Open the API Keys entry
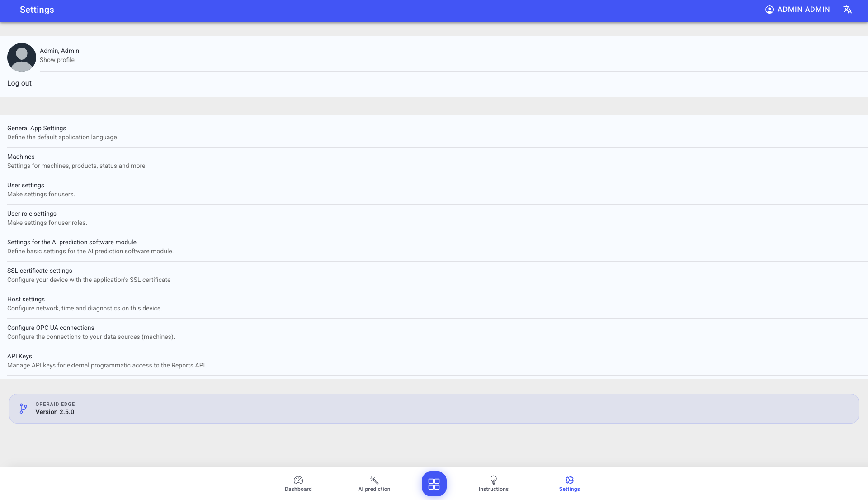The height and width of the screenshot is (500, 868). tap(434, 361)
